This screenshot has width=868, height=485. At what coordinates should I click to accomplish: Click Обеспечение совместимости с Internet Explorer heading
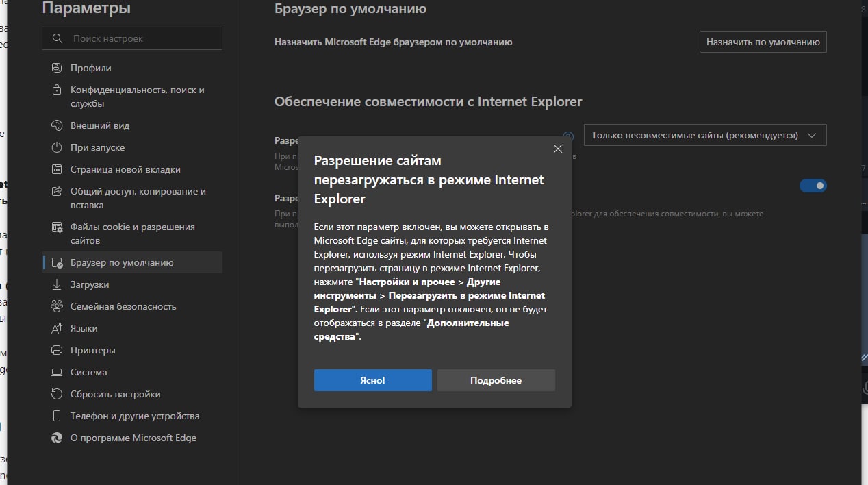429,101
